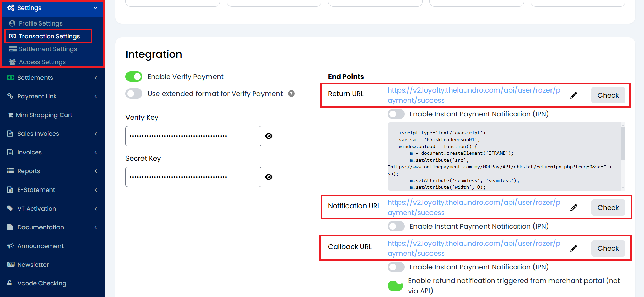Screen dimensions: 644x297
Task: Focus the Verify Key input field
Action: [x=193, y=136]
